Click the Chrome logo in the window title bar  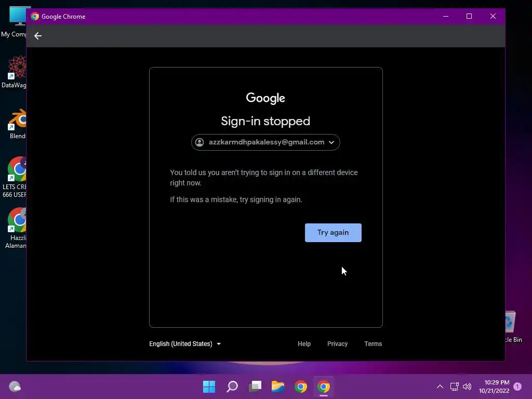tap(35, 16)
